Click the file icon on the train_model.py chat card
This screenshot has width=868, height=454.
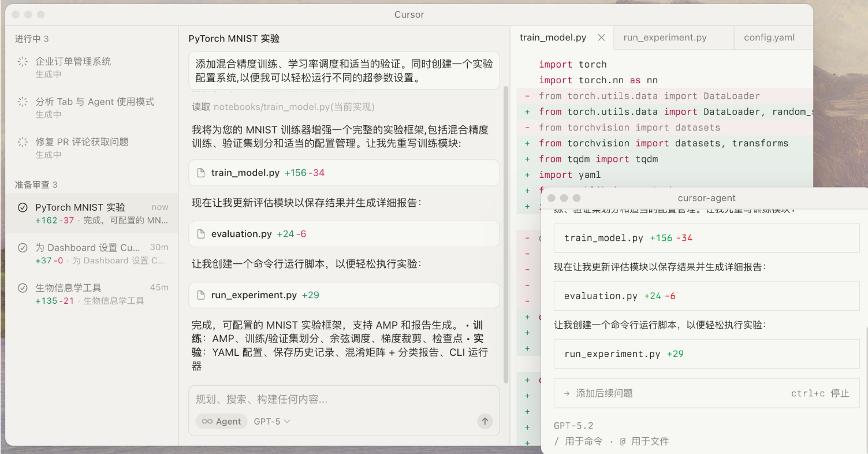(201, 173)
